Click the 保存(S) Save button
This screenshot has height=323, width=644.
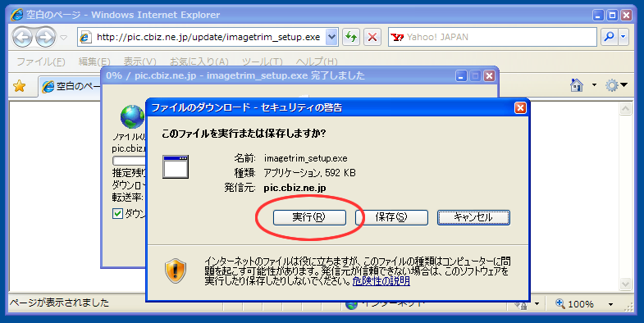point(391,217)
